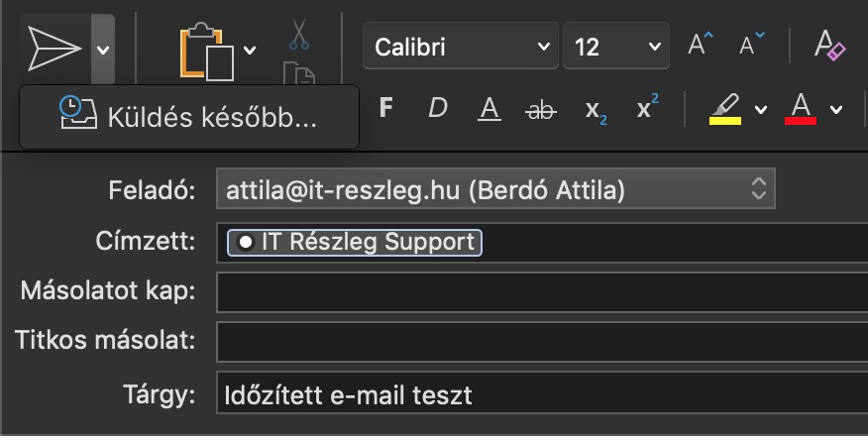Click the Tárgy subject field

540,396
